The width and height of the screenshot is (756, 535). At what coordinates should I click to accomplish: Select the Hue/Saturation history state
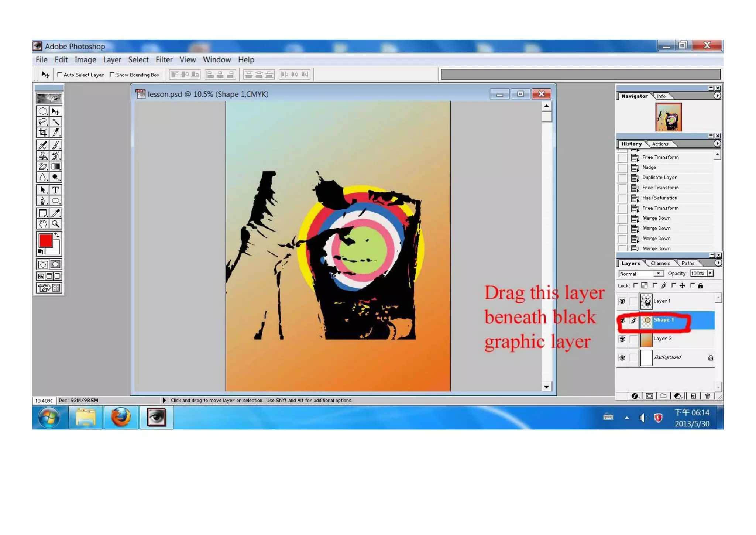click(x=660, y=198)
